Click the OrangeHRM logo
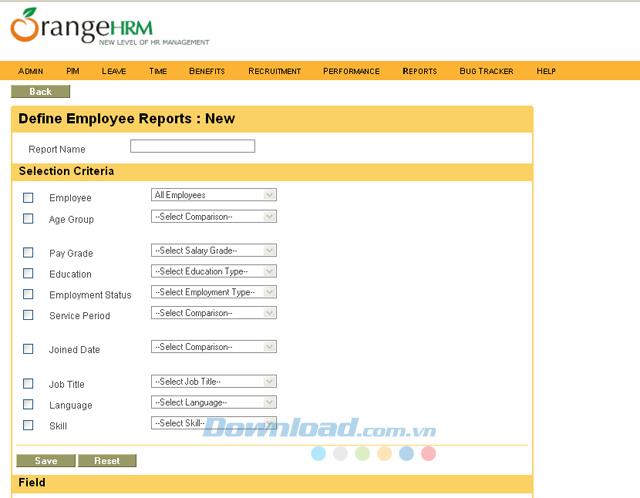 point(109,27)
